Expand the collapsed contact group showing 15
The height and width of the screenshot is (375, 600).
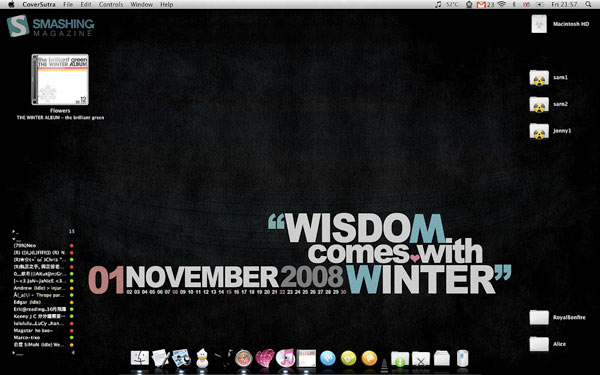click(14, 232)
